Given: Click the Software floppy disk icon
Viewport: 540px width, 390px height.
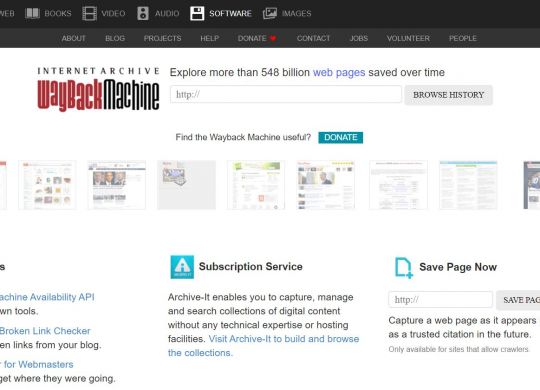Looking at the screenshot, I should [x=197, y=13].
